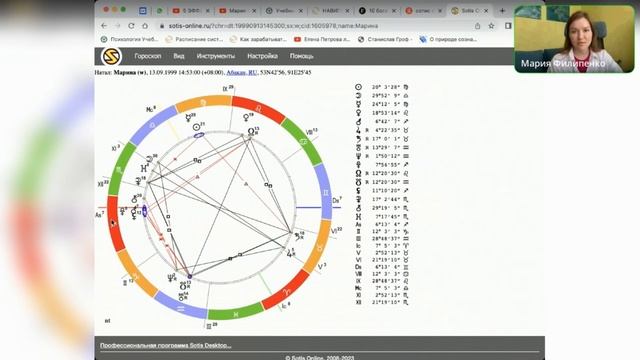Click Venus position value 18°53'14"

click(386, 113)
